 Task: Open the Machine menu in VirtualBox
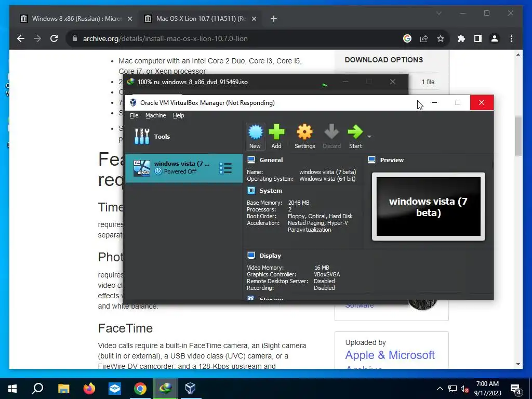[x=156, y=115]
